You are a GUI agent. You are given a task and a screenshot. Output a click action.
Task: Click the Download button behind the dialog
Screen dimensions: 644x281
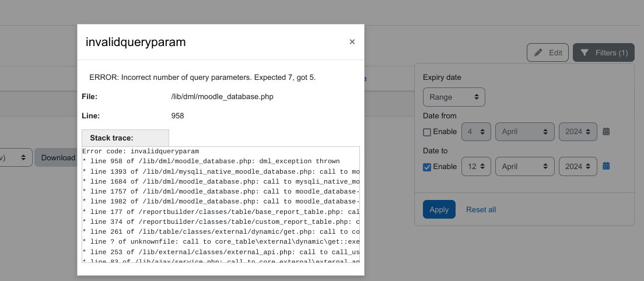(x=56, y=157)
